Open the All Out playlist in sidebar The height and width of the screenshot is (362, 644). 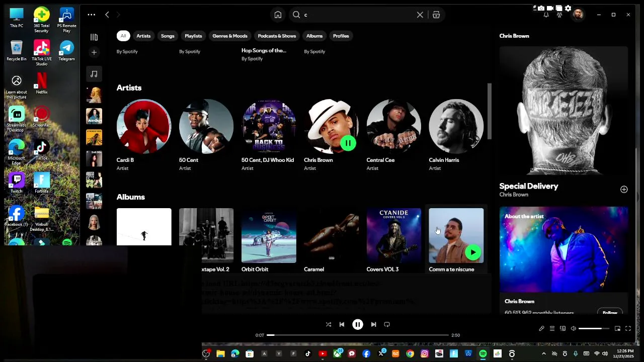pyautogui.click(x=94, y=116)
